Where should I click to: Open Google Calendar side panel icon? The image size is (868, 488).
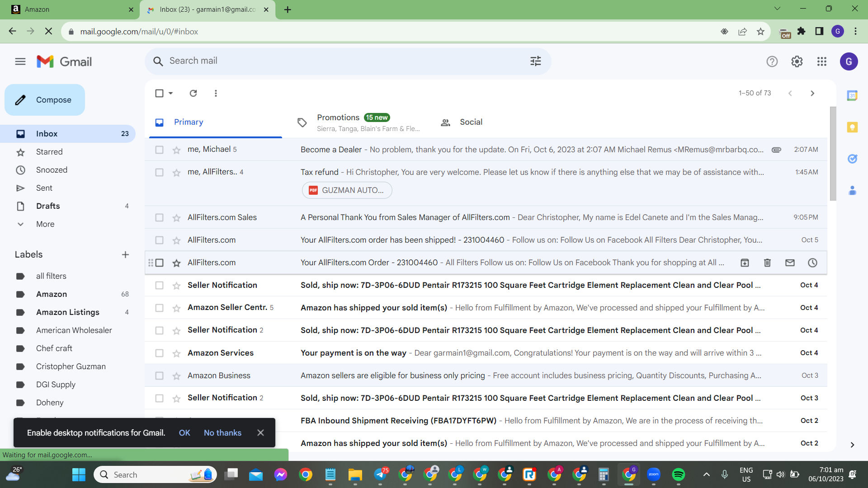pyautogui.click(x=852, y=95)
